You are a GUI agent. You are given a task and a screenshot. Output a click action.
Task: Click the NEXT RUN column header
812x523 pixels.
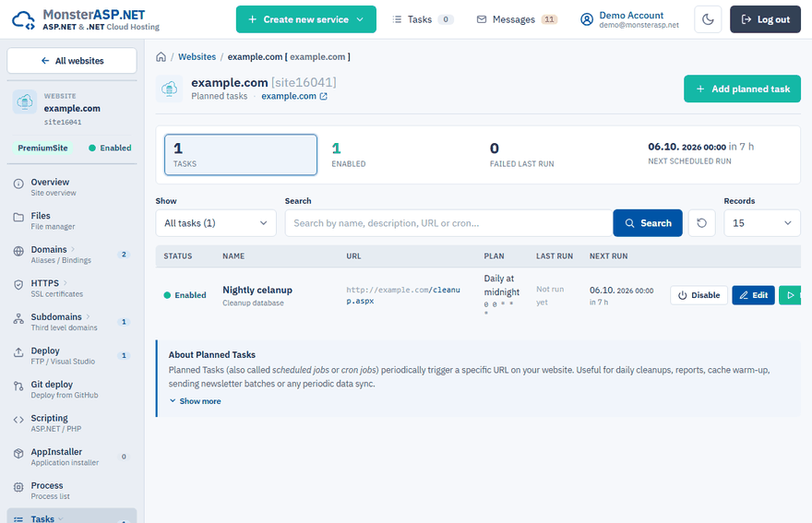point(608,256)
